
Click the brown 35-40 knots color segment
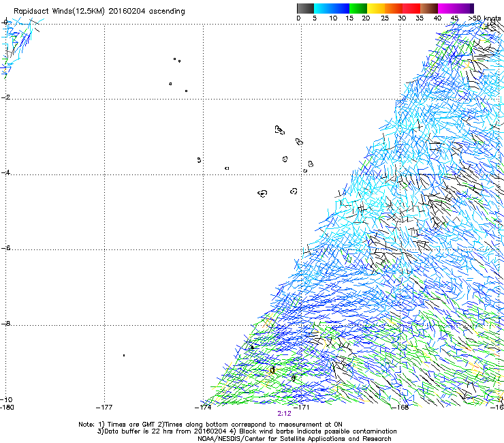(429, 8)
